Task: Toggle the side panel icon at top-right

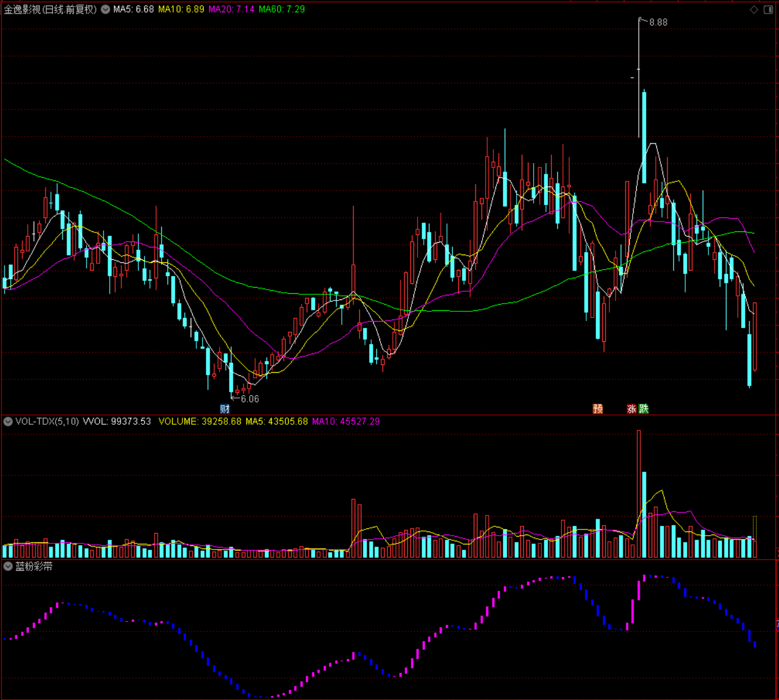Action: pyautogui.click(x=768, y=9)
